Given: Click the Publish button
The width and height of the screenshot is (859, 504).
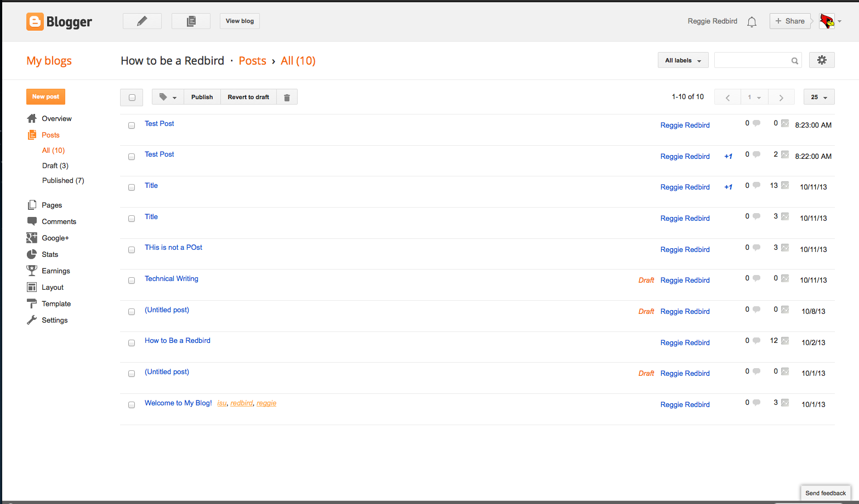Looking at the screenshot, I should tap(202, 96).
